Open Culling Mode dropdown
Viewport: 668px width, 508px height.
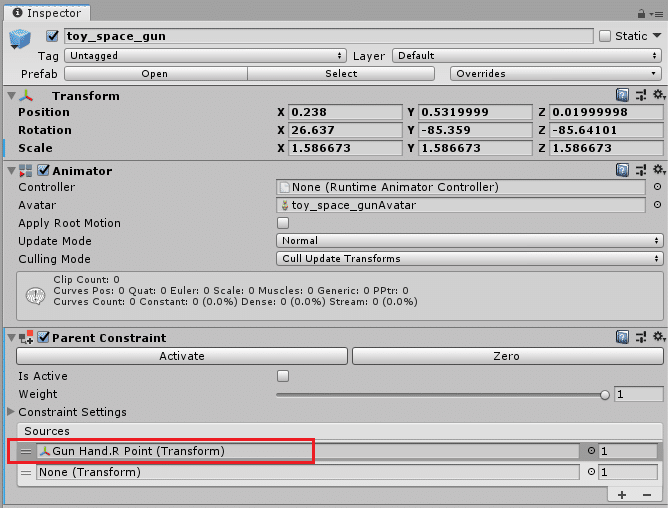pos(469,259)
